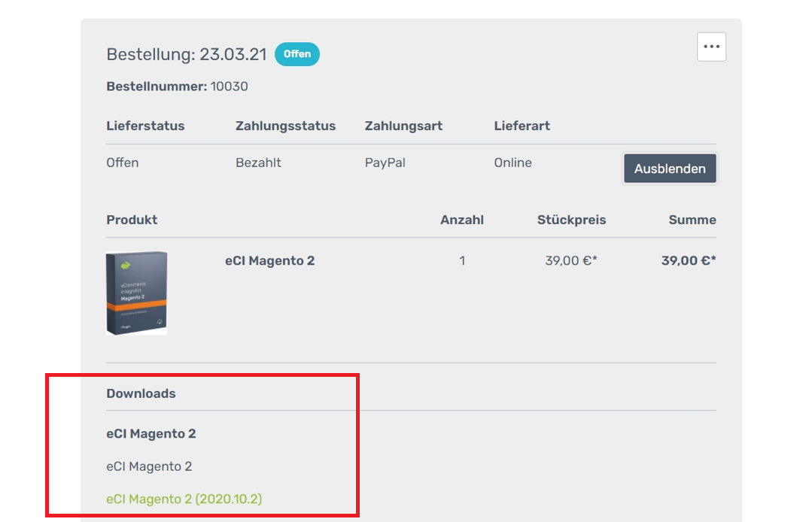
Task: Click the Offen status badge
Action: point(297,54)
